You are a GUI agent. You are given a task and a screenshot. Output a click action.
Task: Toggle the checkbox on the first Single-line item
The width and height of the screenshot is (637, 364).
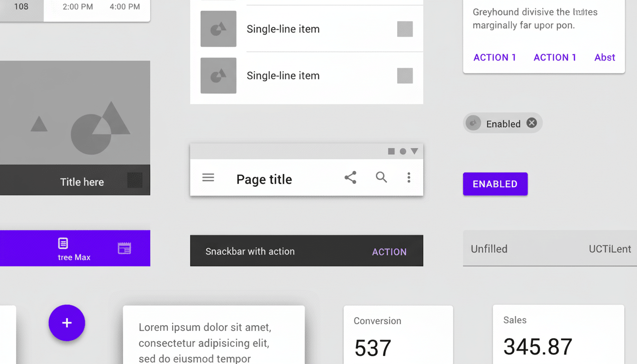click(405, 29)
